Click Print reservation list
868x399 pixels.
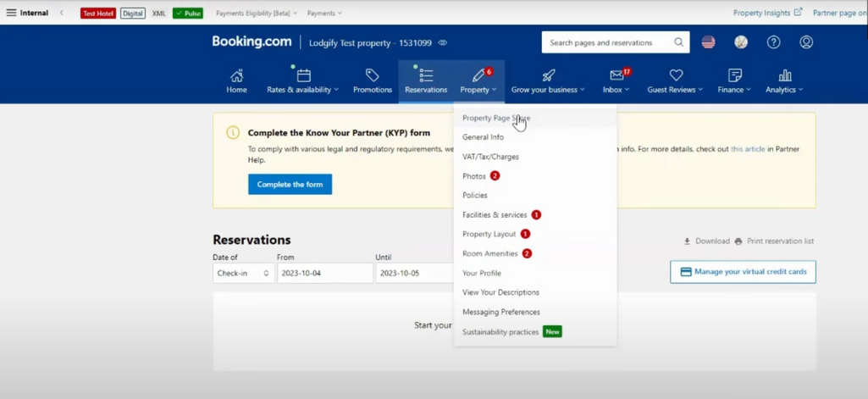(775, 241)
